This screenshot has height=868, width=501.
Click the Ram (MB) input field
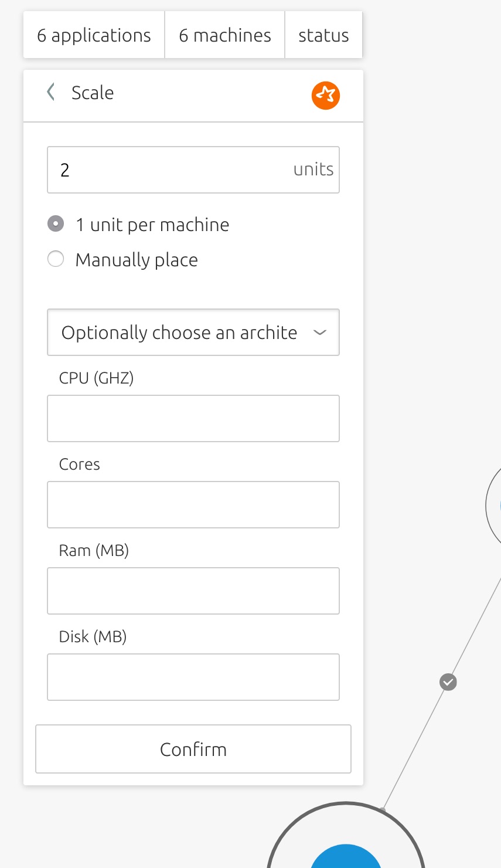click(x=193, y=591)
